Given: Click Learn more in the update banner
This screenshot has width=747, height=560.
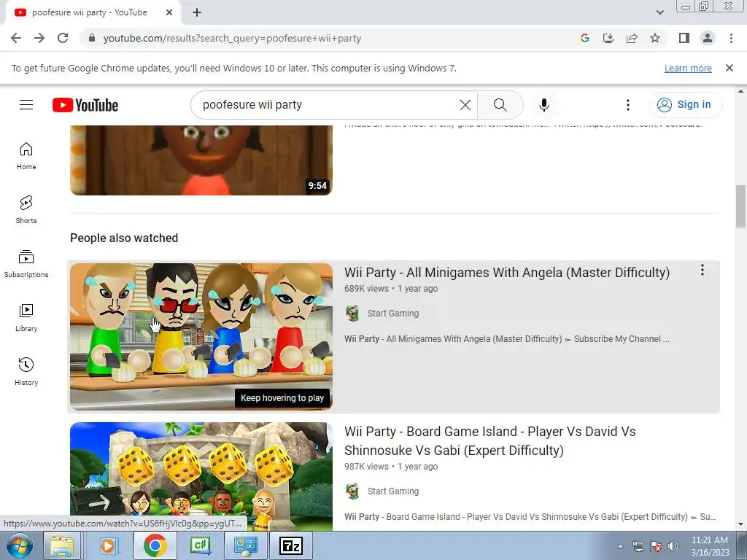Looking at the screenshot, I should point(688,68).
